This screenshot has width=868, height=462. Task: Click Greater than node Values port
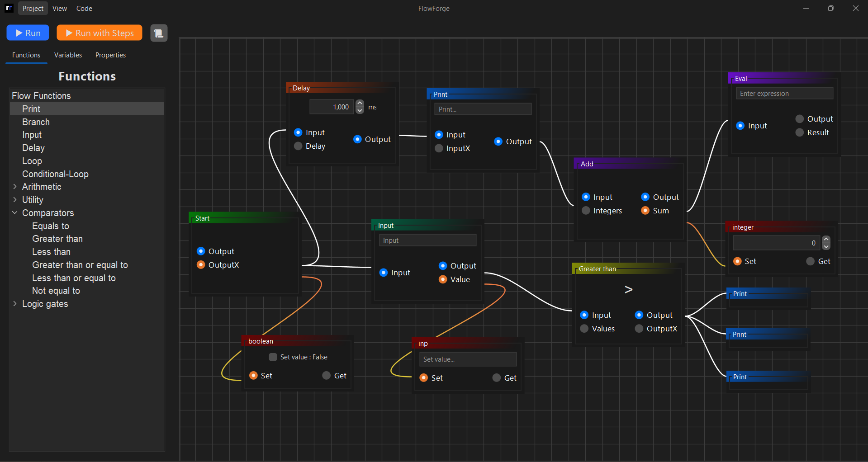(x=584, y=329)
